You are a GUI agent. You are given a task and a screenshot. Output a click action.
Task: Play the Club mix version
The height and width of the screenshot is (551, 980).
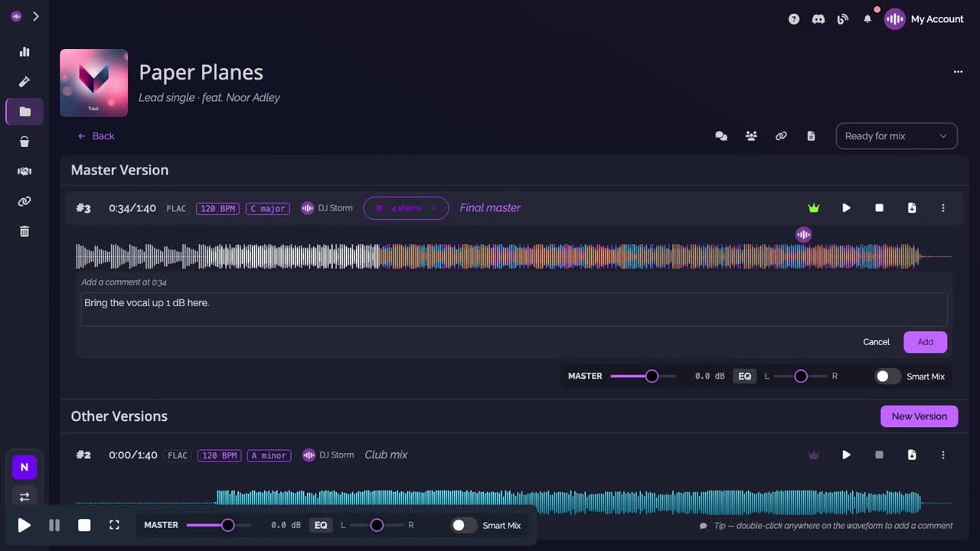(x=846, y=455)
